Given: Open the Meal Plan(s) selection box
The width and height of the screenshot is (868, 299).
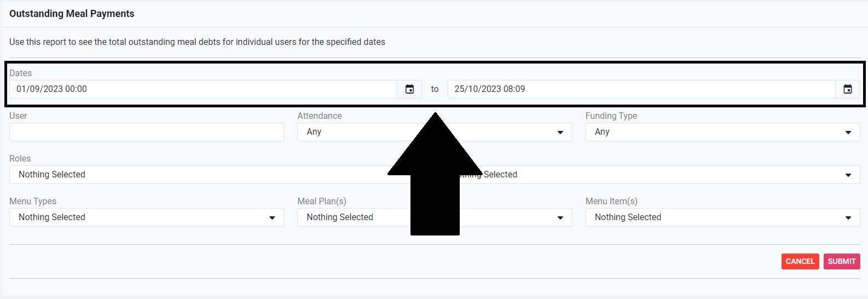Looking at the screenshot, I should (356, 217).
